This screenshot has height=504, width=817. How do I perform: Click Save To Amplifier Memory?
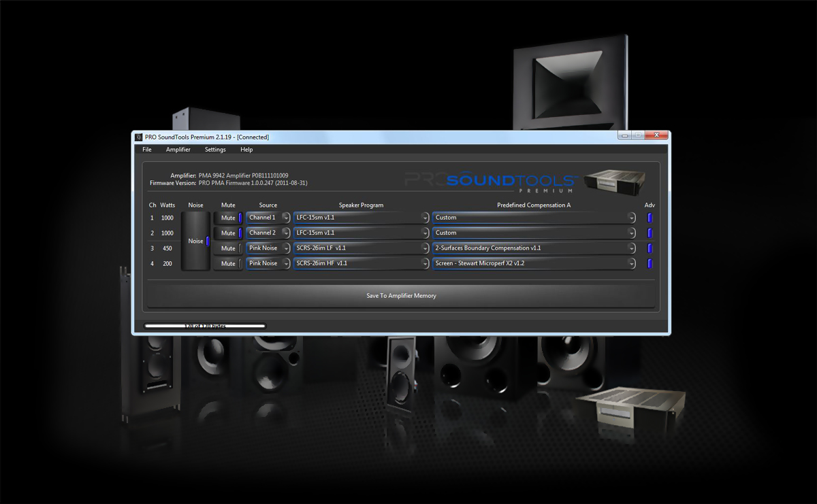tap(400, 295)
